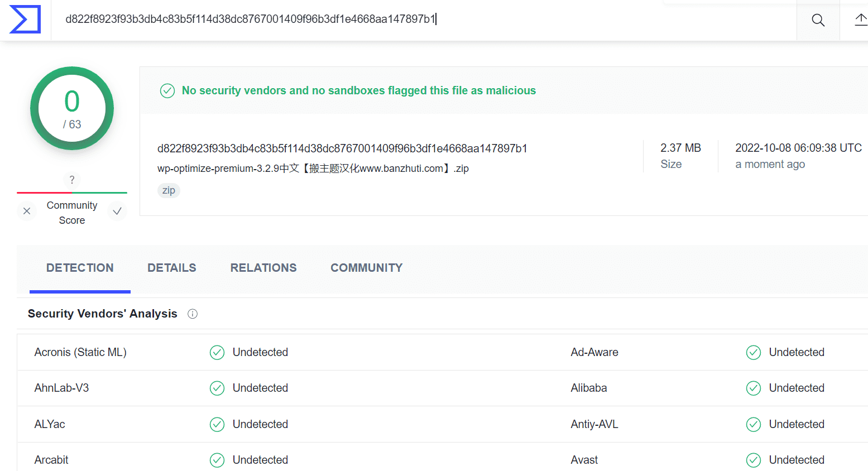Click the 'No security vendors' banner message
Screen dimensions: 868x471
359,90
